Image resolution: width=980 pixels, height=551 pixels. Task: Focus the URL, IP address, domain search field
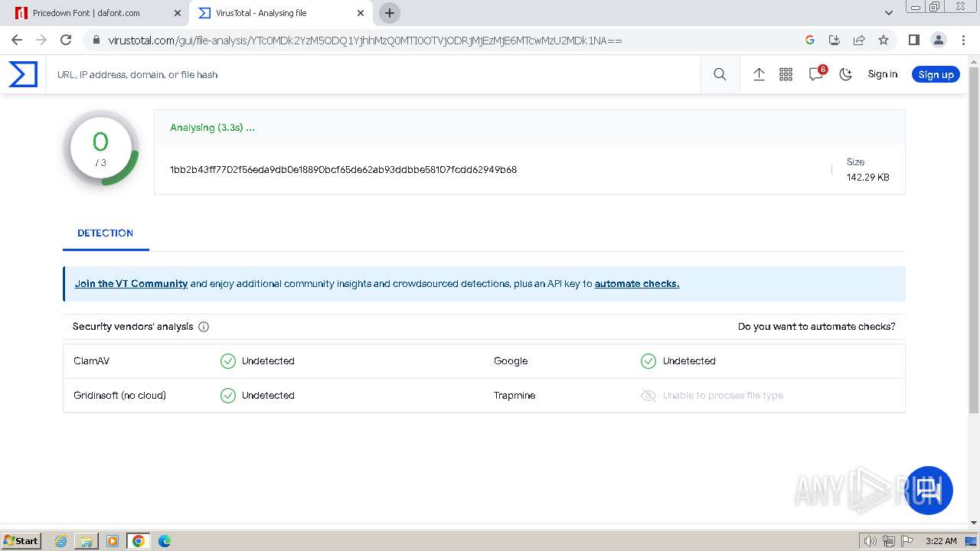click(375, 74)
